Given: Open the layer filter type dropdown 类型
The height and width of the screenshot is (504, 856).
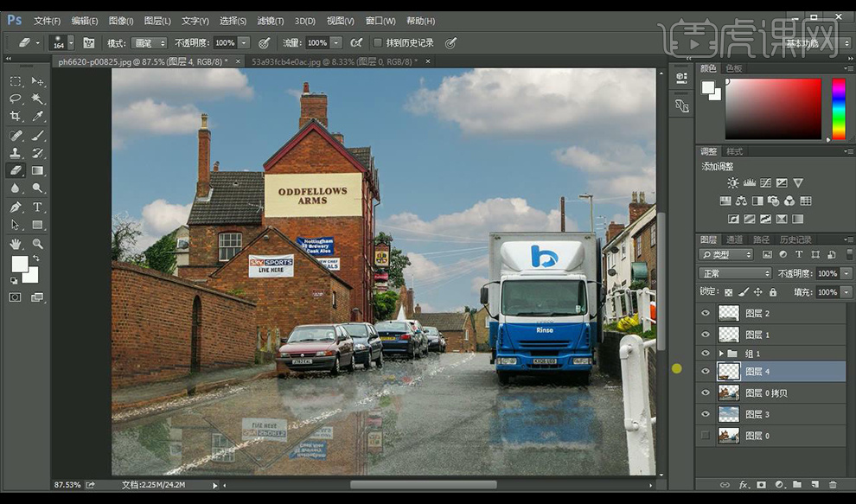Looking at the screenshot, I should (x=725, y=254).
